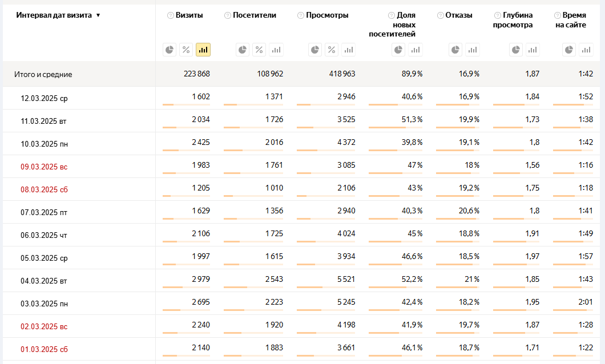The width and height of the screenshot is (605, 364).
Task: Click bar chart icon under Доля новых посетителей
Action: pyautogui.click(x=416, y=50)
